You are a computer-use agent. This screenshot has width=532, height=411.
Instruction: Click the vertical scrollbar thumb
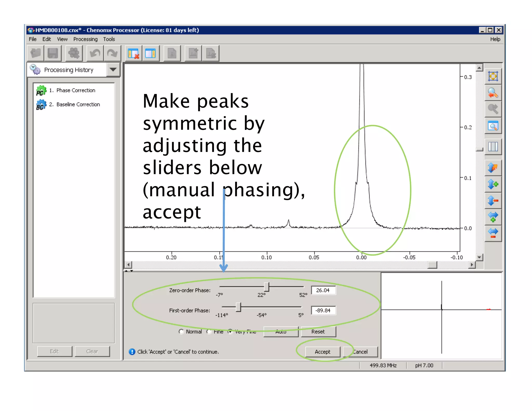(x=479, y=149)
